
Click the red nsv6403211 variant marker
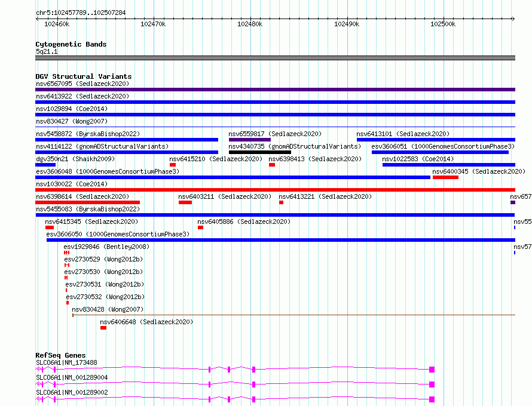tap(185, 202)
